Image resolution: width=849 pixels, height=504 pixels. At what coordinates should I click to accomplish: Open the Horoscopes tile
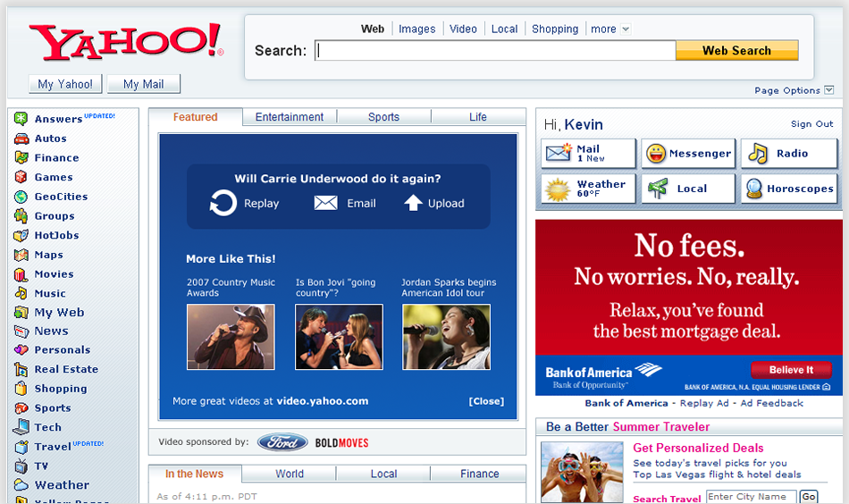tap(789, 189)
